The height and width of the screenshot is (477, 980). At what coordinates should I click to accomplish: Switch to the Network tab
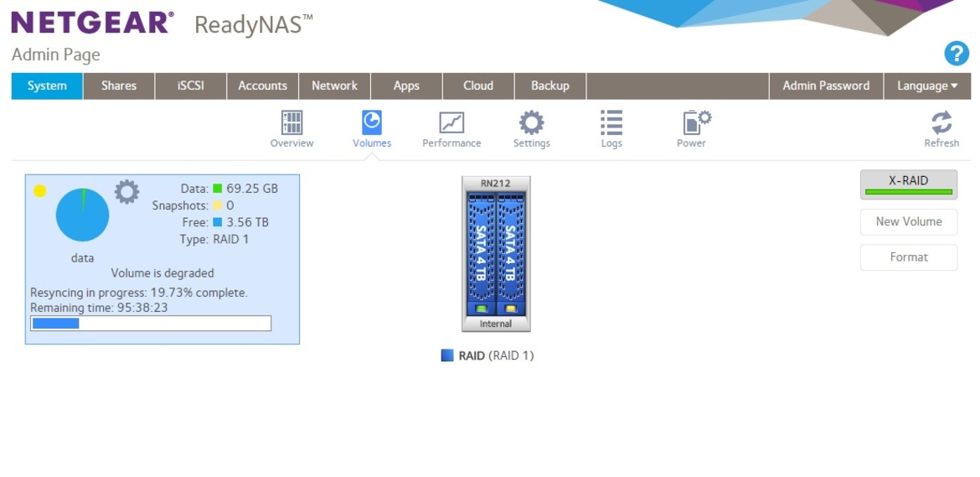tap(334, 86)
